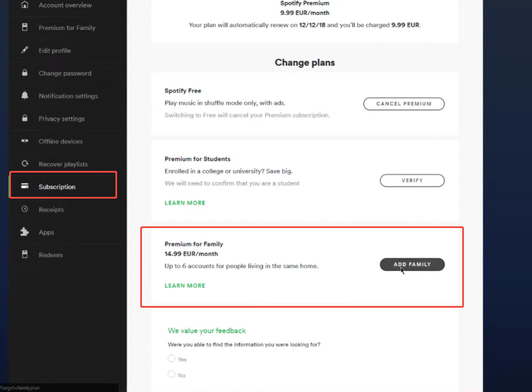532x392 pixels.
Task: Open Learn More under Premium for Students
Action: (x=185, y=203)
